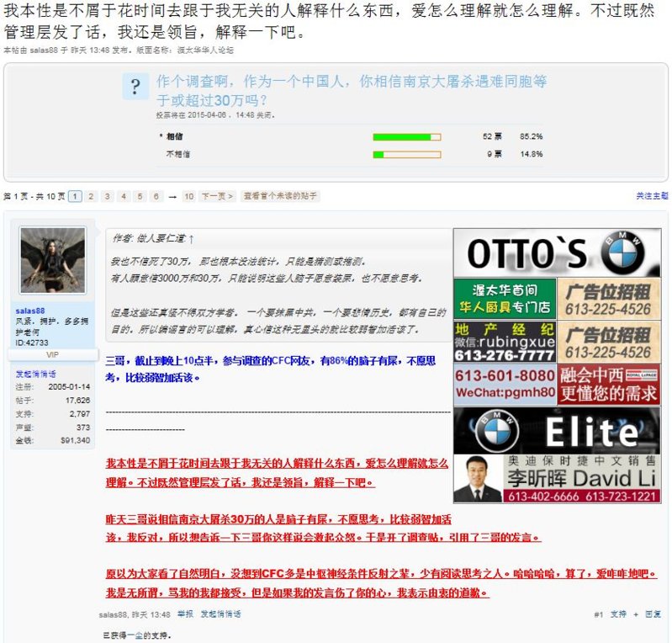
Task: Click the David Li Audi sales ad
Action: pyautogui.click(x=556, y=479)
